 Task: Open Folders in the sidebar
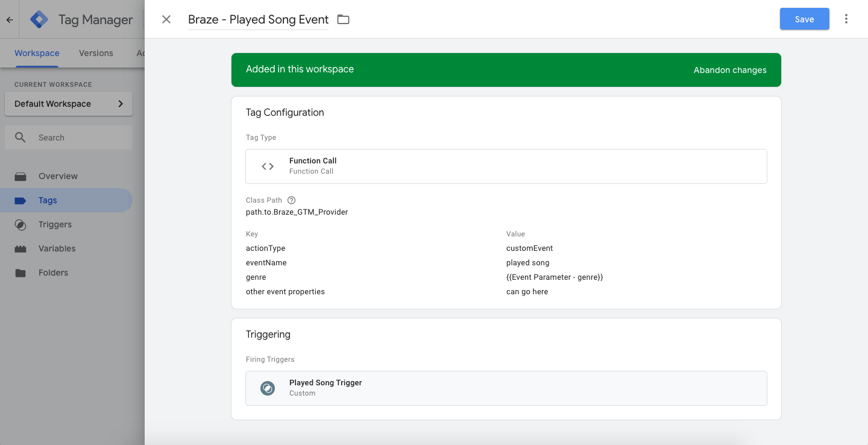tap(53, 273)
